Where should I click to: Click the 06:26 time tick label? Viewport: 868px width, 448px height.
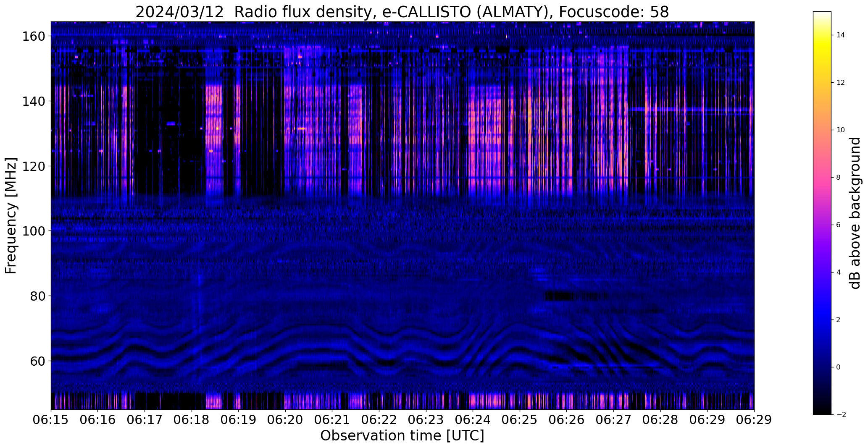[567, 420]
